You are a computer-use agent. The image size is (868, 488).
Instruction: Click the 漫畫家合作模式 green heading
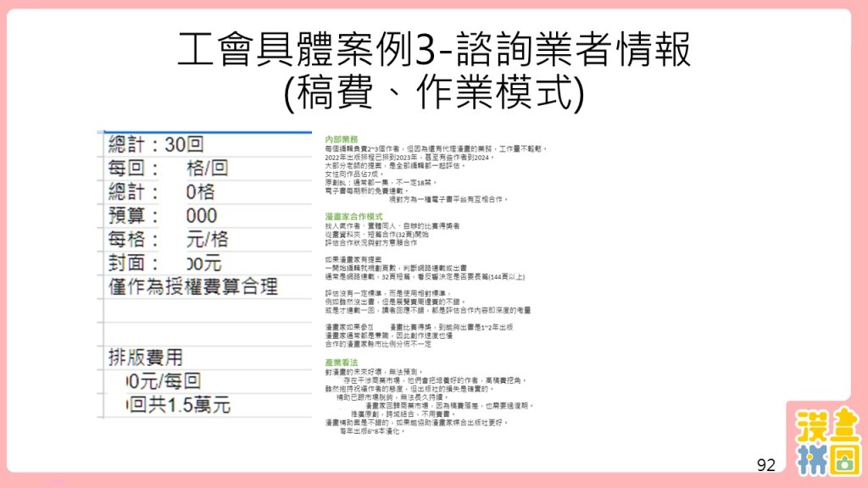click(353, 217)
